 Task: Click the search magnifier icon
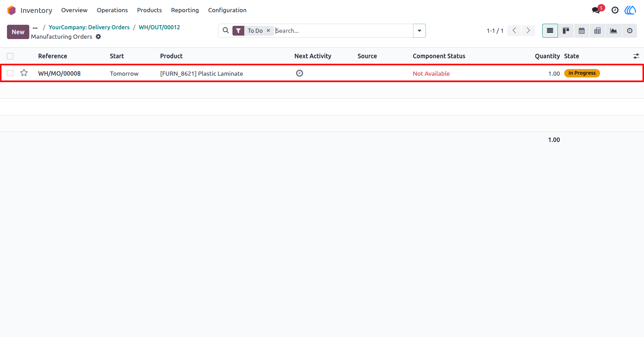(226, 30)
